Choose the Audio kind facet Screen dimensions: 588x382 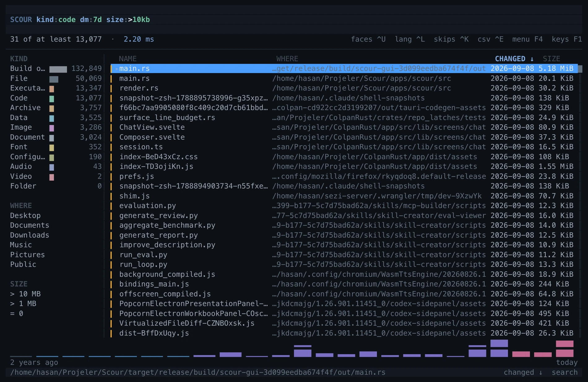[56, 167]
